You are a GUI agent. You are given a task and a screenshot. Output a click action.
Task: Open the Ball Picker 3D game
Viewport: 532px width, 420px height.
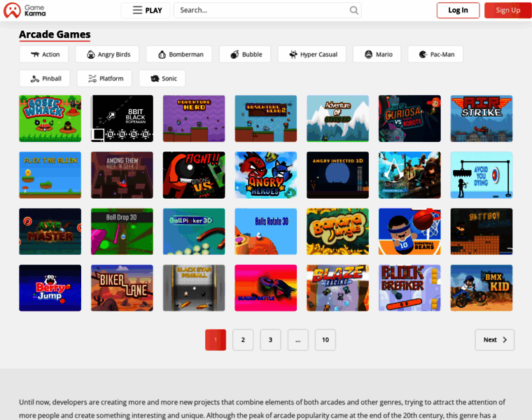point(194,232)
